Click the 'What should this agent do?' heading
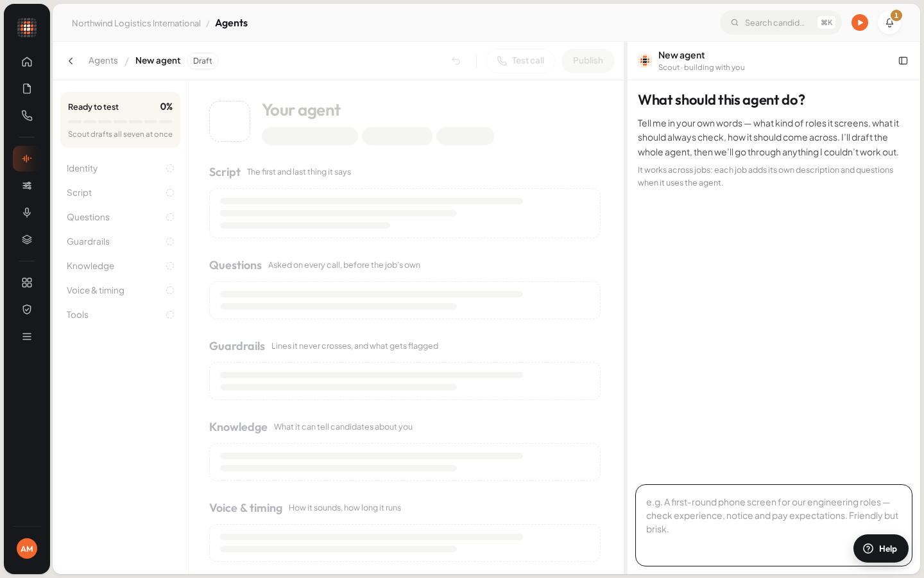924x578 pixels. (x=721, y=100)
